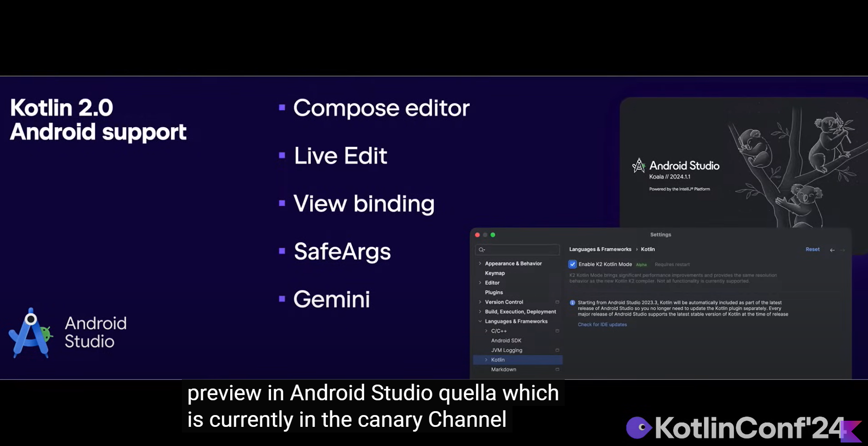Collapse the Languages & Frameworks chevron
868x446 pixels.
tap(480, 321)
